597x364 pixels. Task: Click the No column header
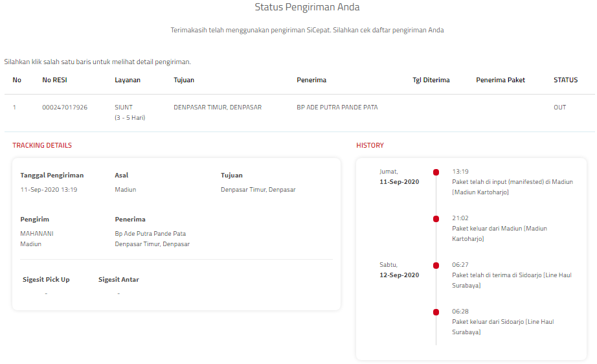coord(17,80)
